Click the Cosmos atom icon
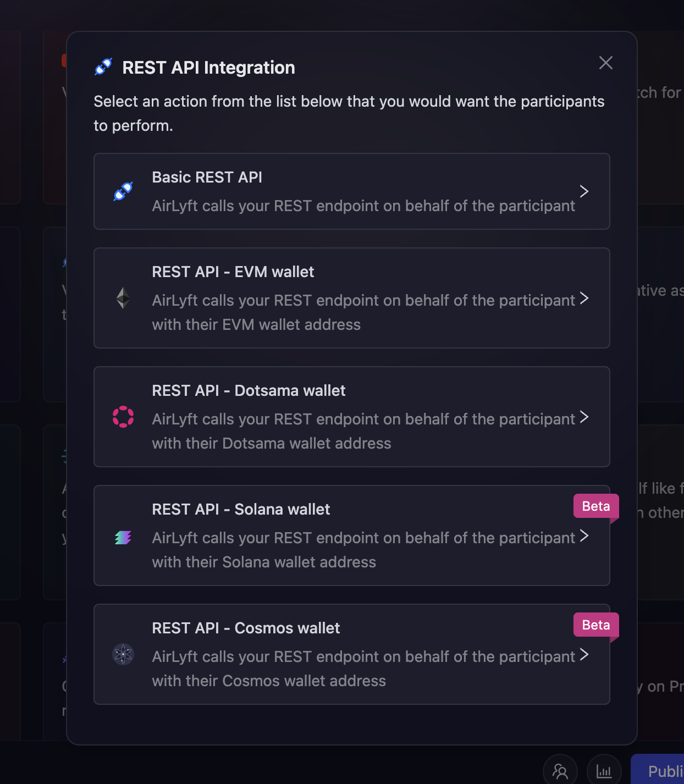Image resolution: width=684 pixels, height=784 pixels. 123,654
